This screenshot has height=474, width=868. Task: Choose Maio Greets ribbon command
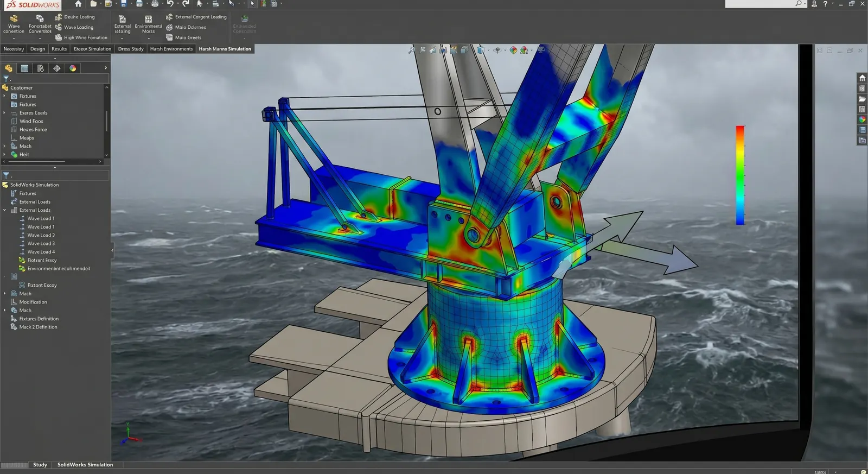184,37
